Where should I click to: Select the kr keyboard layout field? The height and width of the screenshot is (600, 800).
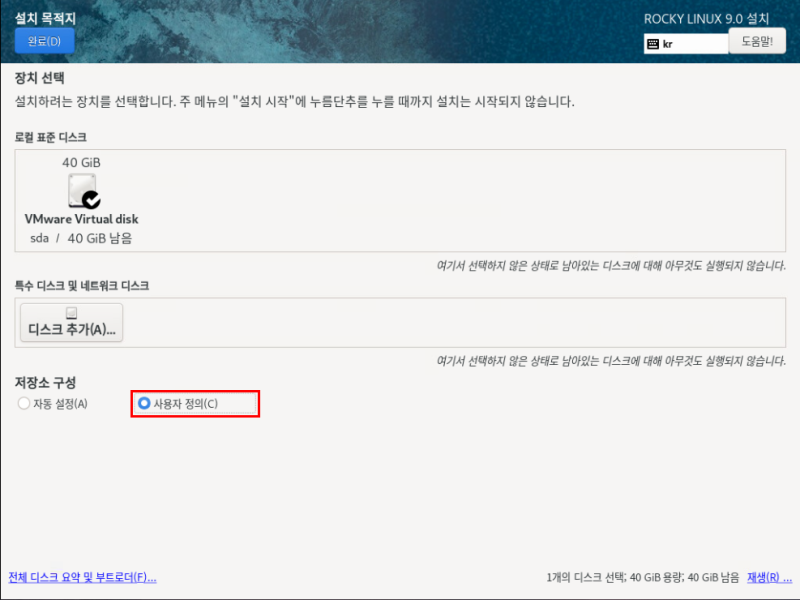click(x=686, y=44)
